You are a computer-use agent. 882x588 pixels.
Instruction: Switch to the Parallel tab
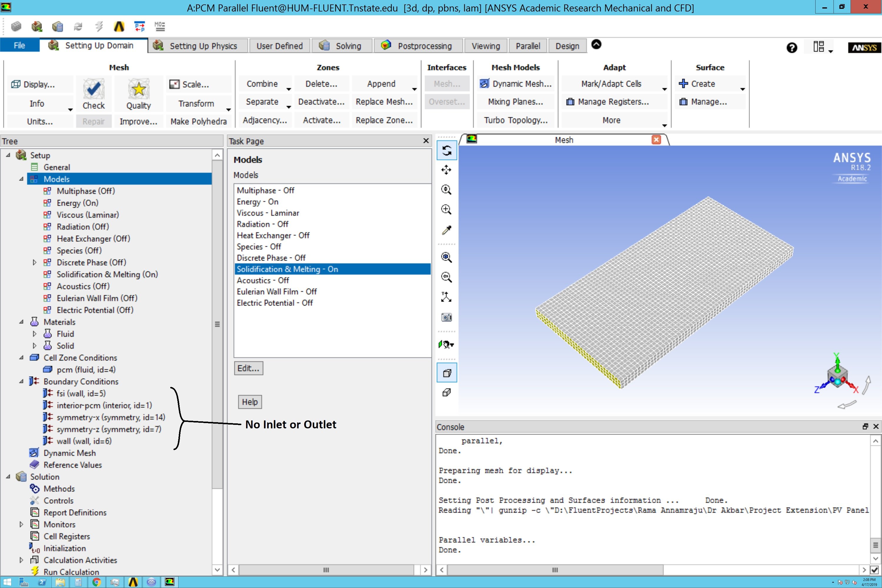point(528,46)
